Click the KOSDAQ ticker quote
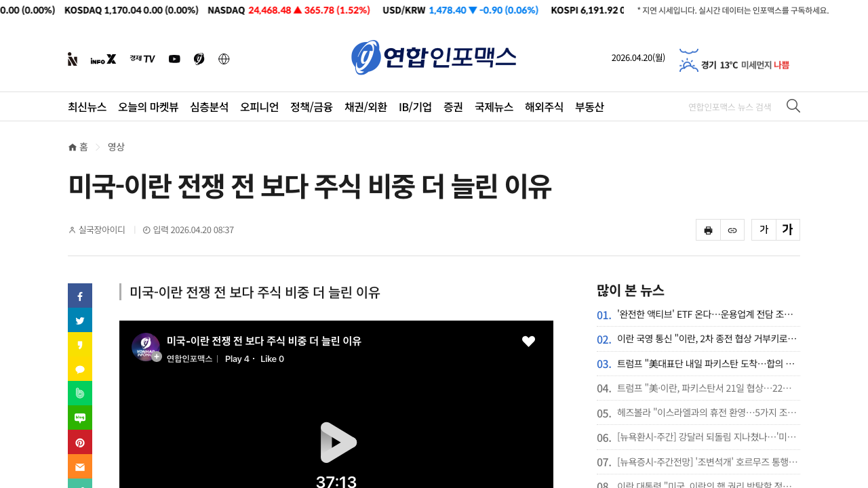The image size is (868, 488). (x=131, y=10)
